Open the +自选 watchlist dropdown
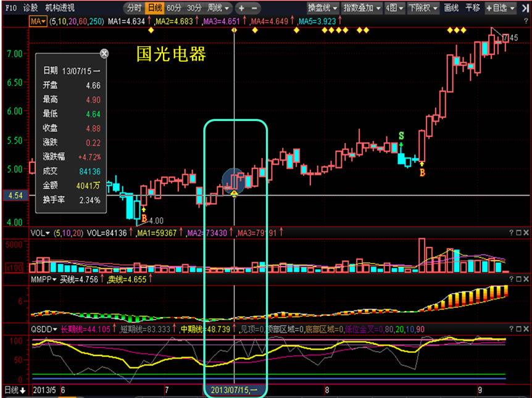This screenshot has width=532, height=398. 501,8
